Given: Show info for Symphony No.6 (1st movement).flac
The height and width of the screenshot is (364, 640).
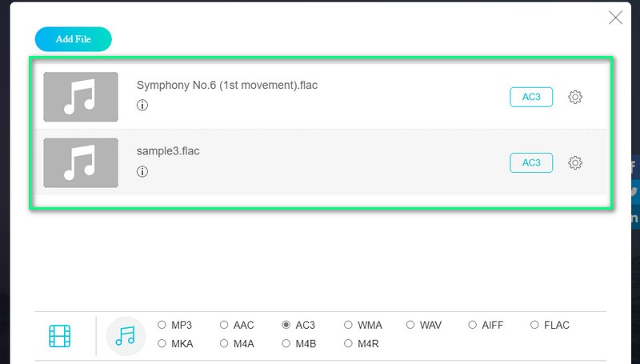Looking at the screenshot, I should tap(142, 106).
